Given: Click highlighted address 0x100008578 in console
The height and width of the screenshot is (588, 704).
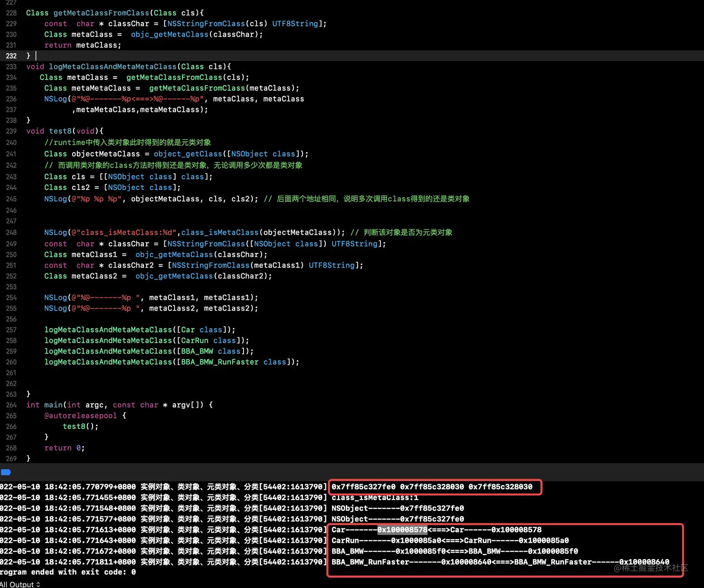Looking at the screenshot, I should click(x=402, y=530).
